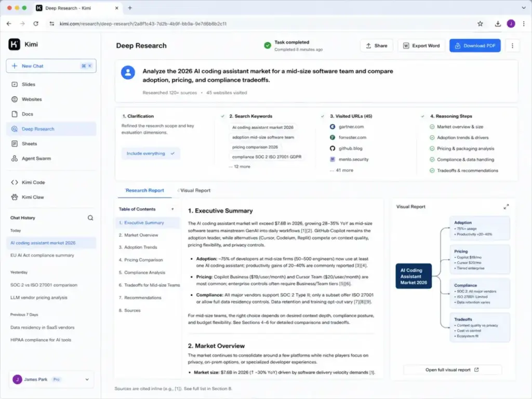
Task: Expand the Visual Report panel fullscreen
Action: (506, 207)
